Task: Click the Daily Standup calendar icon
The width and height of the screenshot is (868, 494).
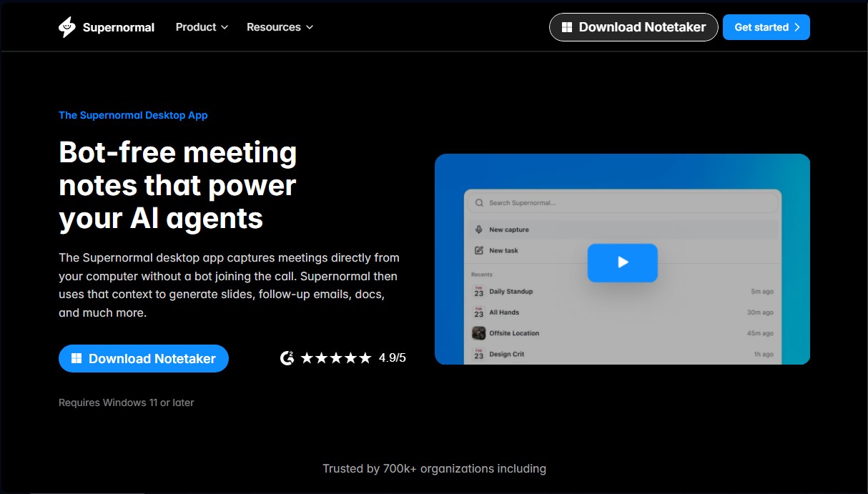Action: [x=479, y=292]
